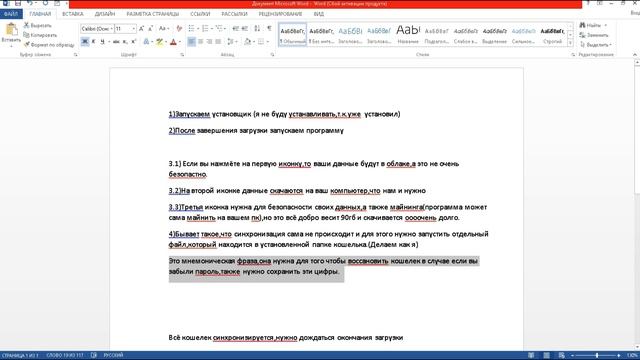Cut selection with Вырезать
The image size is (640, 360).
pyautogui.click(x=38, y=25)
